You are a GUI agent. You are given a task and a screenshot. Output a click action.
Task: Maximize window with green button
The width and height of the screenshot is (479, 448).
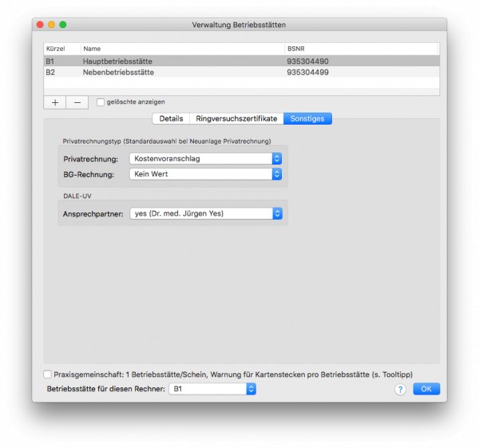coord(63,25)
